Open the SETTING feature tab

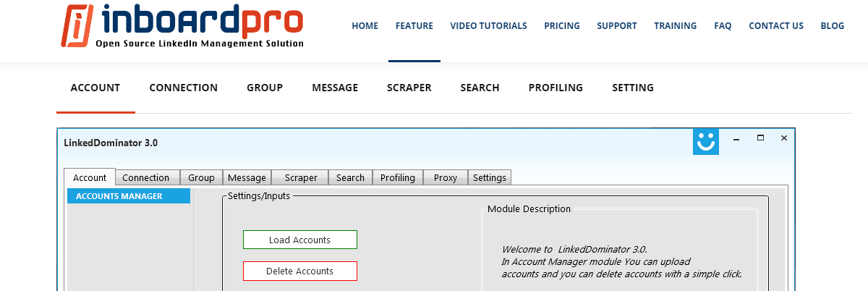[x=633, y=88]
